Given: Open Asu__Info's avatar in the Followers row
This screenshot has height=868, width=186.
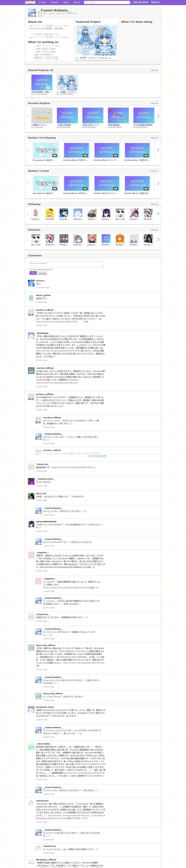Looking at the screenshot, I should 36,239.
